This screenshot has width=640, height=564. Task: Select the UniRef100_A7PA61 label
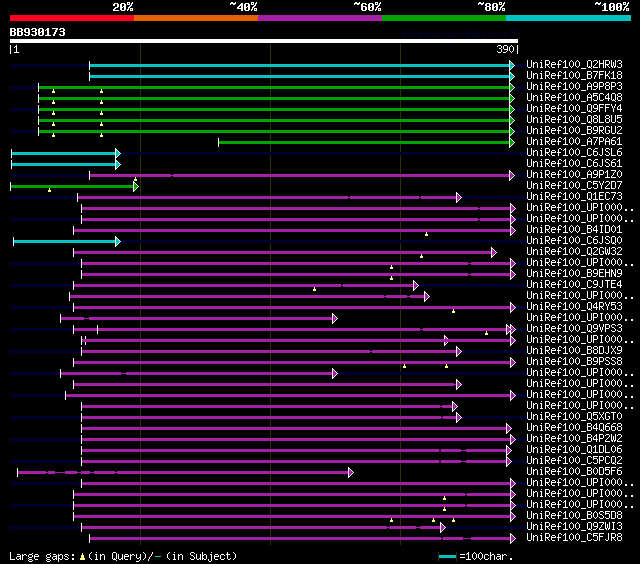tap(574, 142)
